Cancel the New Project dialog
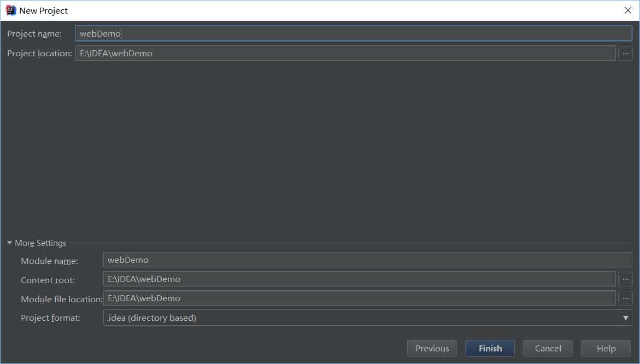Image resolution: width=640 pixels, height=364 pixels. click(x=548, y=349)
